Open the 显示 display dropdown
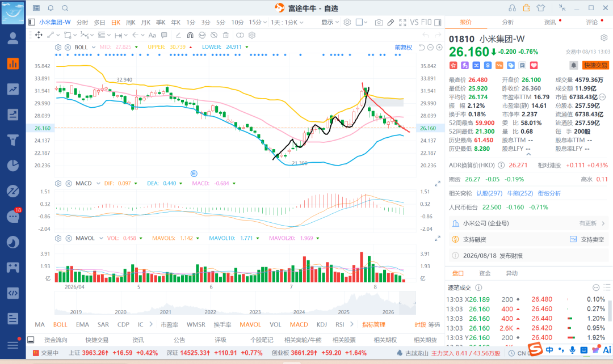613x364 pixels. tap(330, 23)
